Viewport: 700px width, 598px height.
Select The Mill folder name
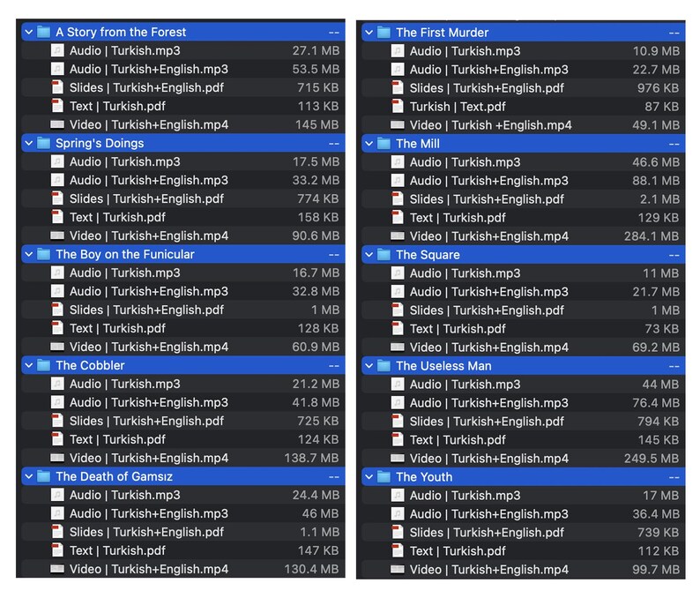pyautogui.click(x=417, y=144)
